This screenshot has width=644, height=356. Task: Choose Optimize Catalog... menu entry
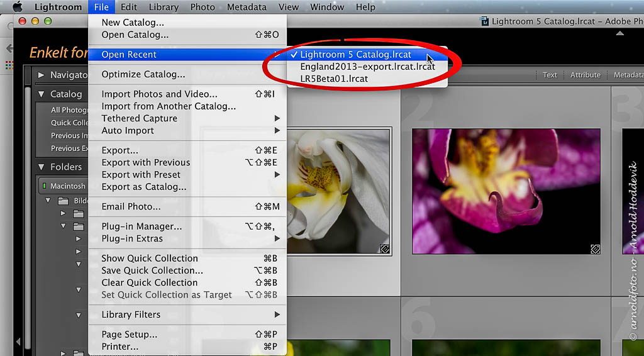coord(187,74)
